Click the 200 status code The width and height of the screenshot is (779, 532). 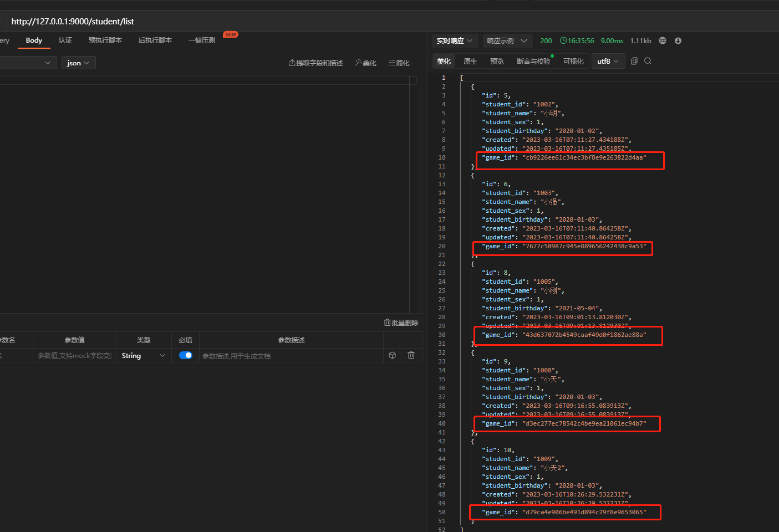(546, 40)
